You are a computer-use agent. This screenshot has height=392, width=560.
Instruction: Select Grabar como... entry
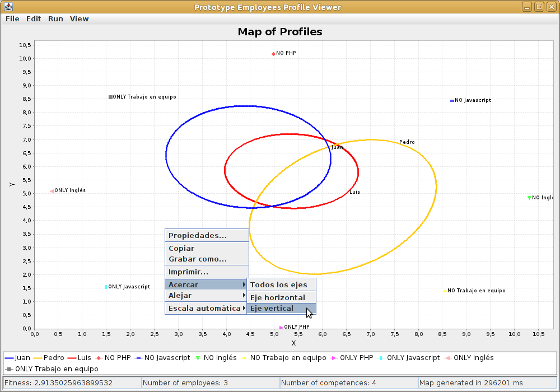(x=207, y=259)
